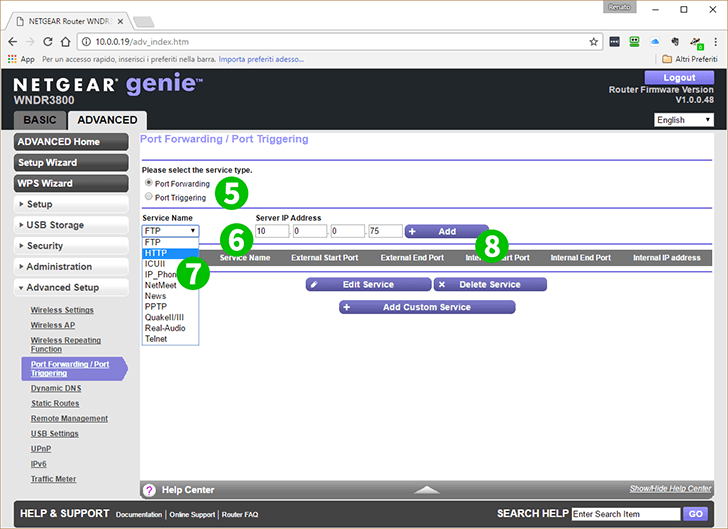Open the Wireless Settings link

pos(62,310)
